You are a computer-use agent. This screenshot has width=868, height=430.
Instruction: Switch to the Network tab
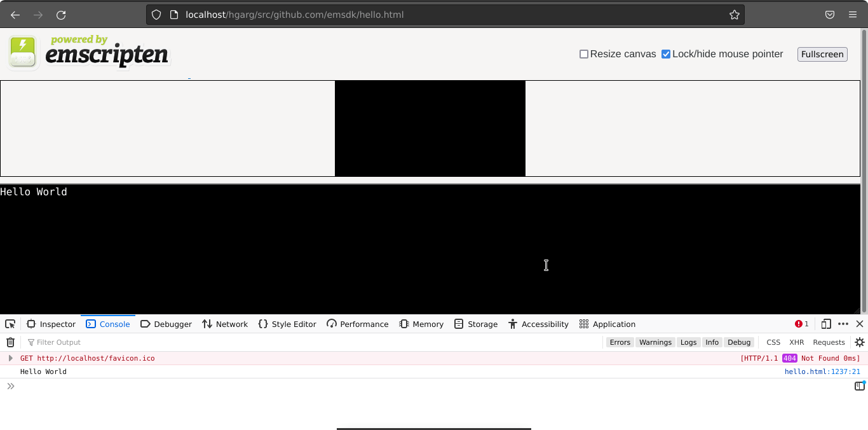(225, 324)
